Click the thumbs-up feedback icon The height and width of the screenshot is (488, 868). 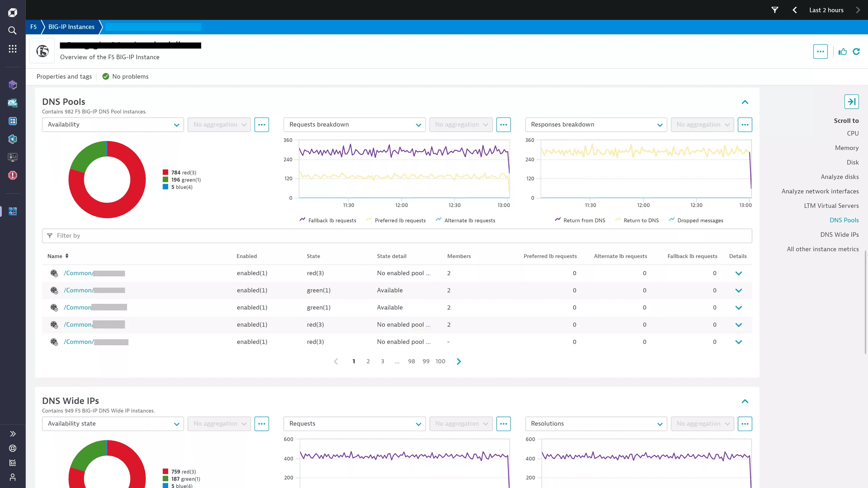pos(843,52)
